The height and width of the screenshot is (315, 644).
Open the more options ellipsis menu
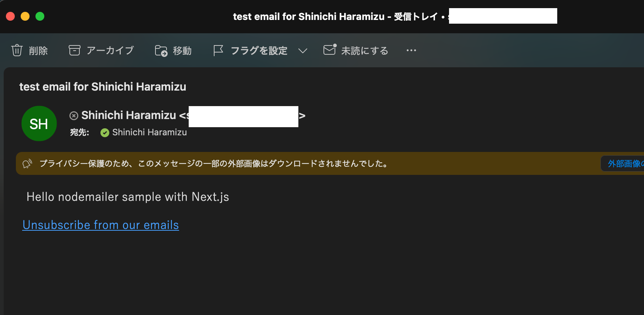click(411, 50)
